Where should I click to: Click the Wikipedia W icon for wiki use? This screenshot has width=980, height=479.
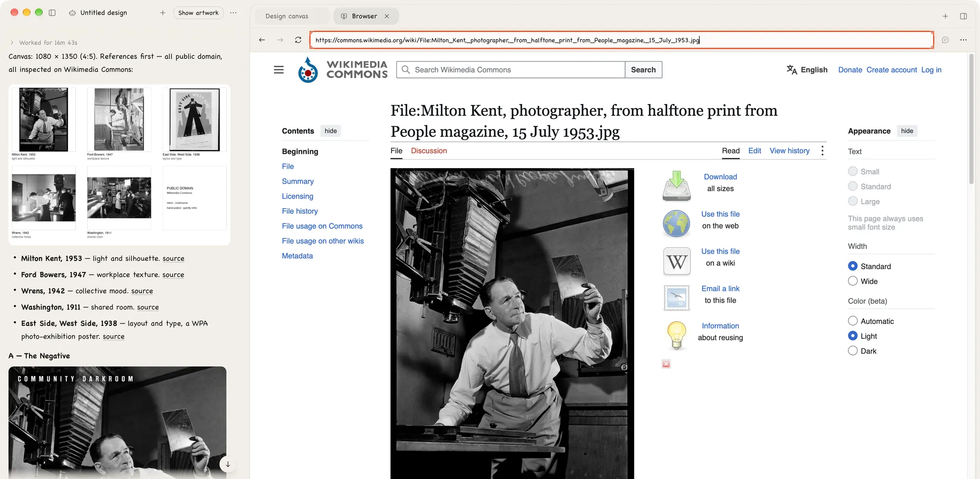coord(677,261)
